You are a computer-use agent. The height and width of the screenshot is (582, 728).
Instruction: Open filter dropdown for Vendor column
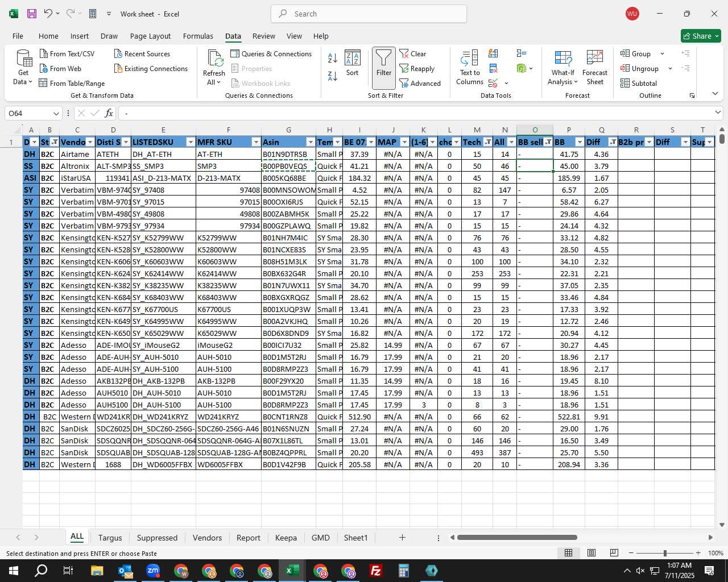[x=90, y=142]
